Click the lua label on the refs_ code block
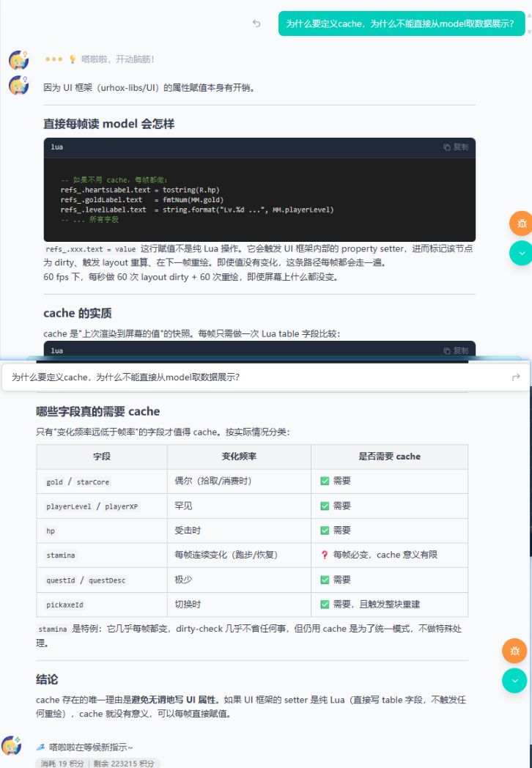 [x=57, y=147]
